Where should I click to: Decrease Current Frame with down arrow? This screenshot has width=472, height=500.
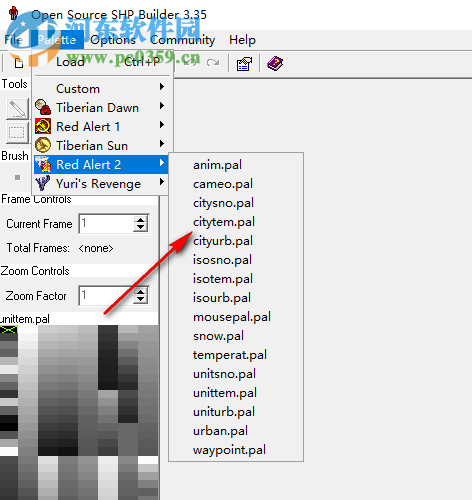click(x=141, y=228)
